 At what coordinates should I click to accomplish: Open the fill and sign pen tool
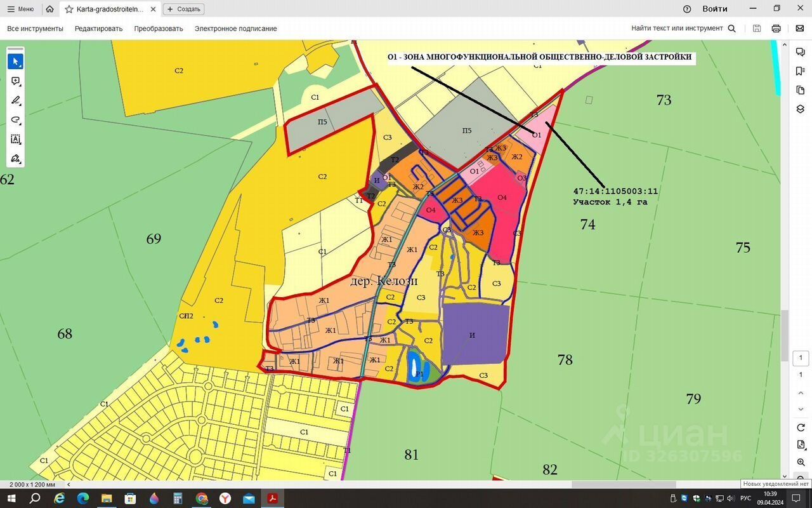pyautogui.click(x=16, y=159)
